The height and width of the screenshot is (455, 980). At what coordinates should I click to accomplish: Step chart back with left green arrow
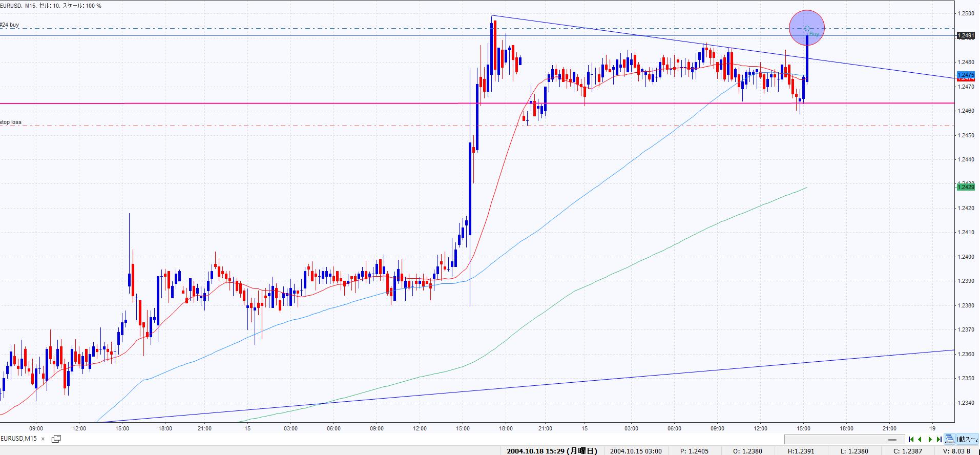920,439
